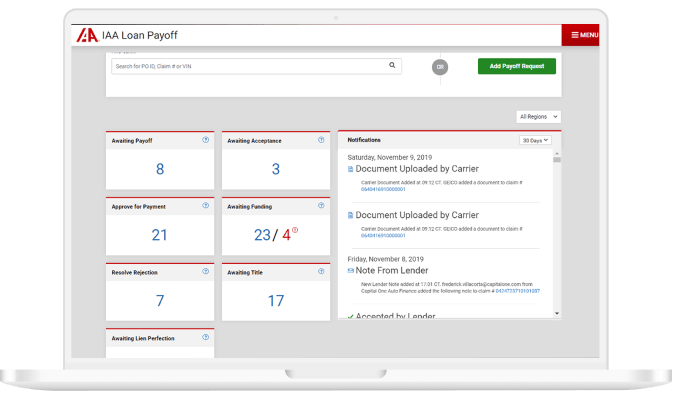Viewport: 677px width, 399px height.
Task: Click help icon on Awaiting Acceptance card
Action: 321,140
